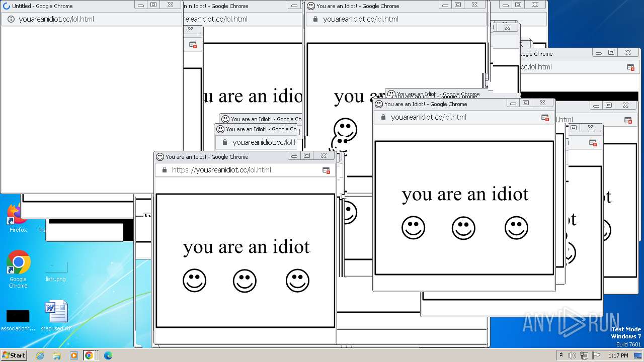This screenshot has width=644, height=362.
Task: Click middle smiley in https:// window page
Action: 245,281
